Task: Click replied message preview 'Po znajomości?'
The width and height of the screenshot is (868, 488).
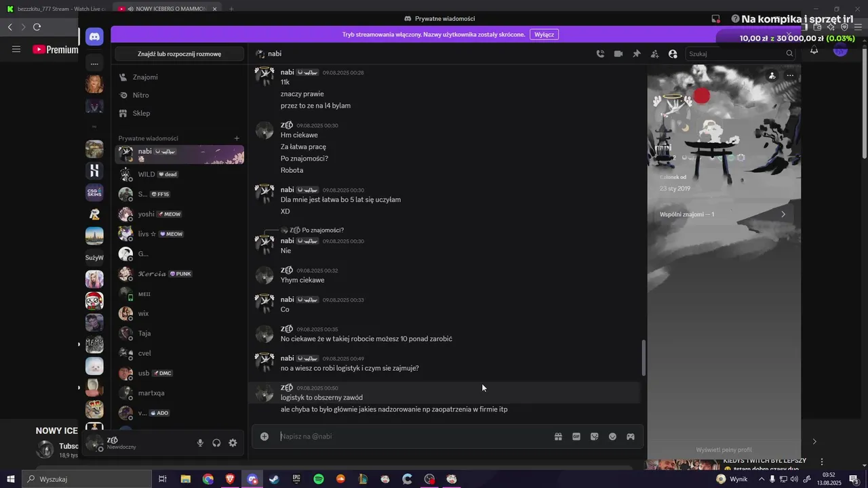Action: pos(323,230)
